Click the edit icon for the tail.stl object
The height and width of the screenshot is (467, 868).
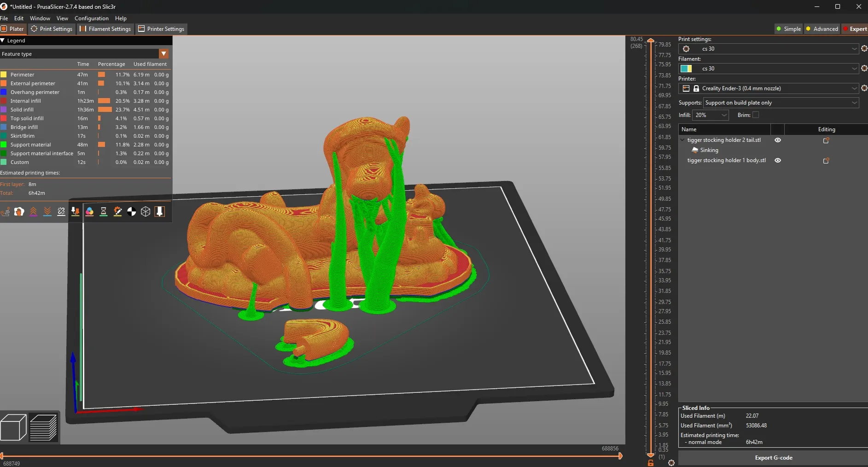point(826,140)
